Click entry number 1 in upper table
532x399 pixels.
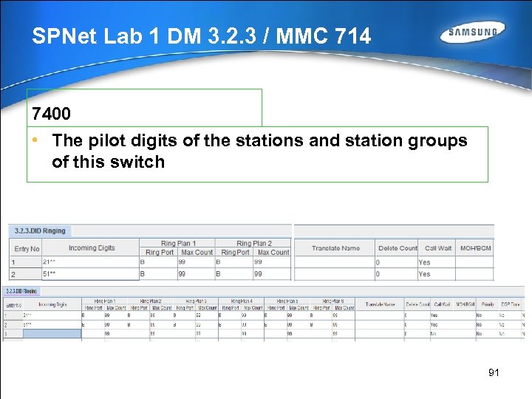pos(26,262)
